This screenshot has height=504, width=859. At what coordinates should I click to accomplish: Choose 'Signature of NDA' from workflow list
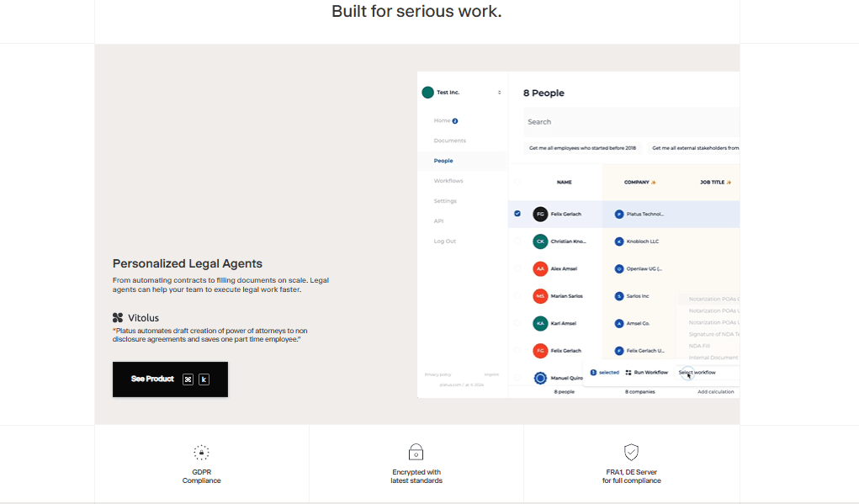tap(713, 334)
